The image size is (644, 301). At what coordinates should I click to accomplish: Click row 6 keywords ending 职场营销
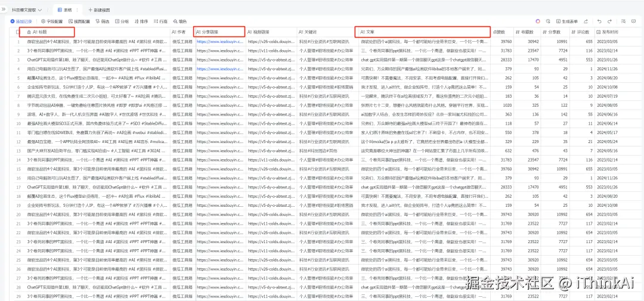click(x=326, y=86)
